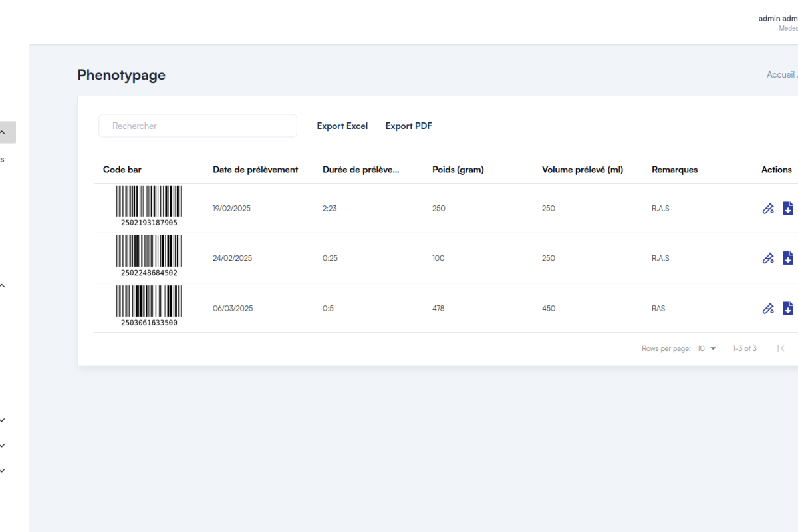Download the file for barcode 2503061633500
This screenshot has width=798, height=532.
788,308
